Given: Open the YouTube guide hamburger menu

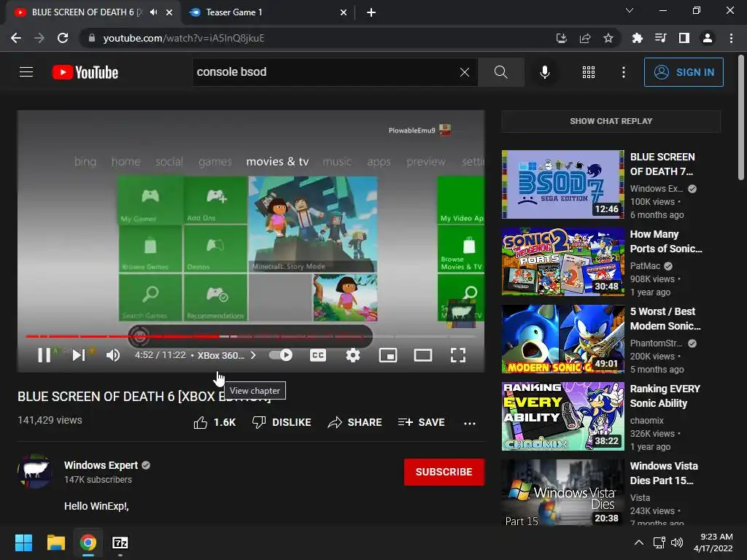Looking at the screenshot, I should 26,72.
